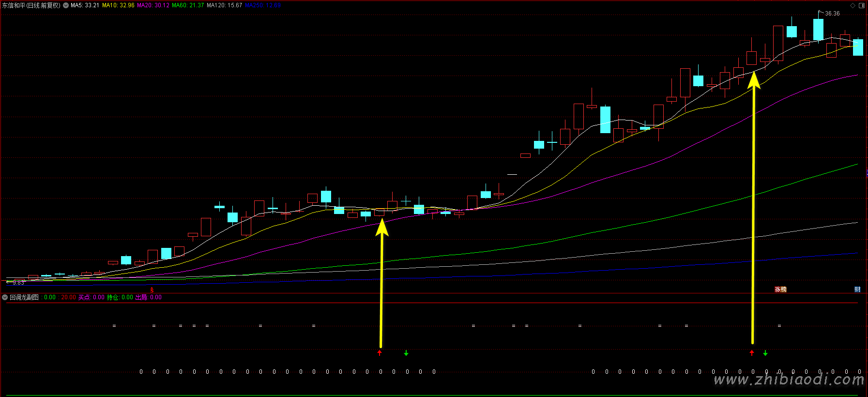The height and width of the screenshot is (397, 868).
Task: Click the 36.36 high price label
Action: coord(832,14)
